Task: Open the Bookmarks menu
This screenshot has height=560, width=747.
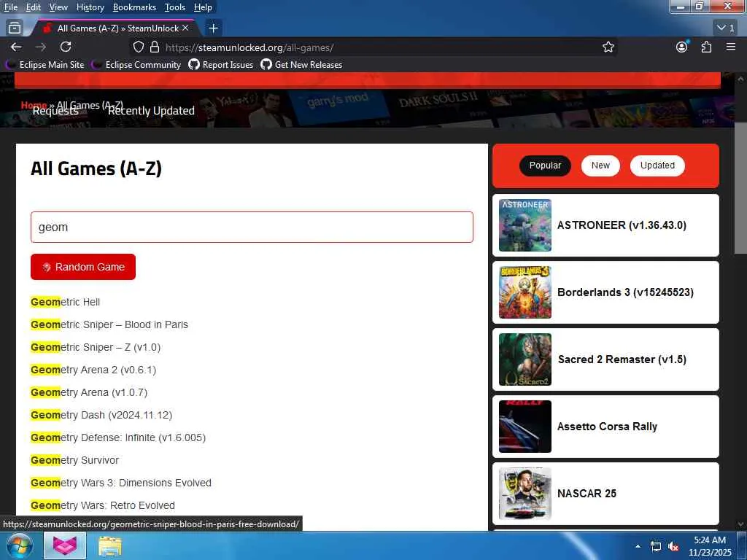Action: (134, 7)
